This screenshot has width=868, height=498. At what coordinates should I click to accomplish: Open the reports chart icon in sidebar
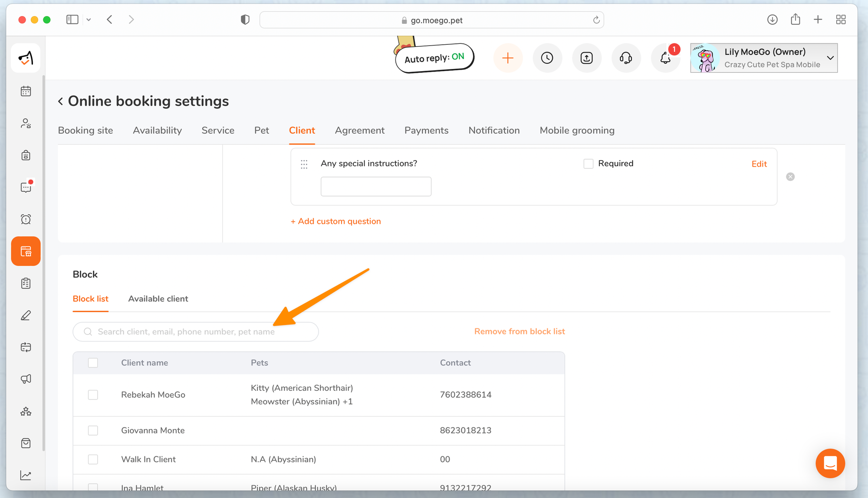click(26, 475)
